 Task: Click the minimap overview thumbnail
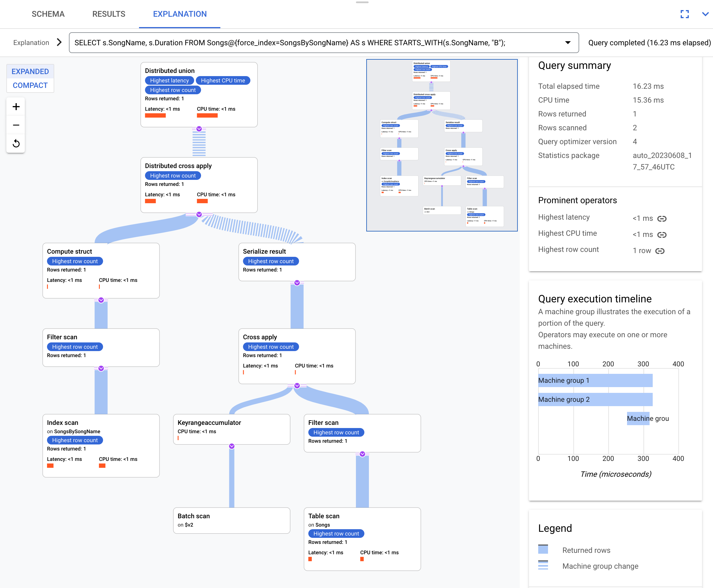click(x=442, y=145)
